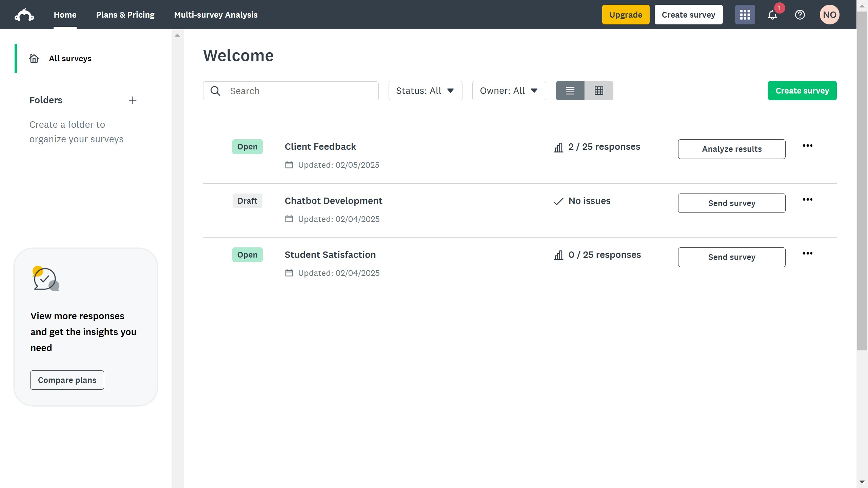Click Updated: 02/05/2025 date text
Image resolution: width=868 pixels, height=488 pixels.
pyautogui.click(x=338, y=165)
